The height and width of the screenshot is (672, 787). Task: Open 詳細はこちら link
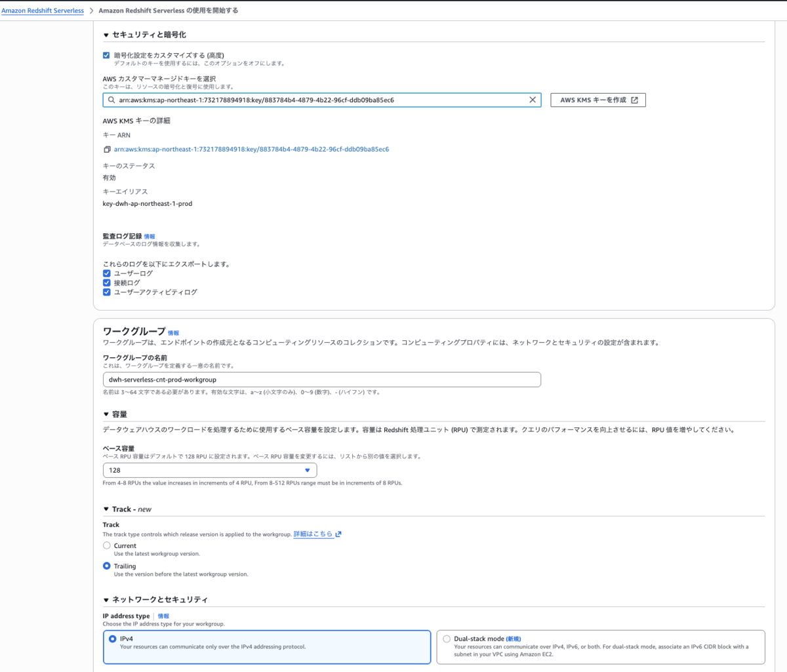[313, 534]
